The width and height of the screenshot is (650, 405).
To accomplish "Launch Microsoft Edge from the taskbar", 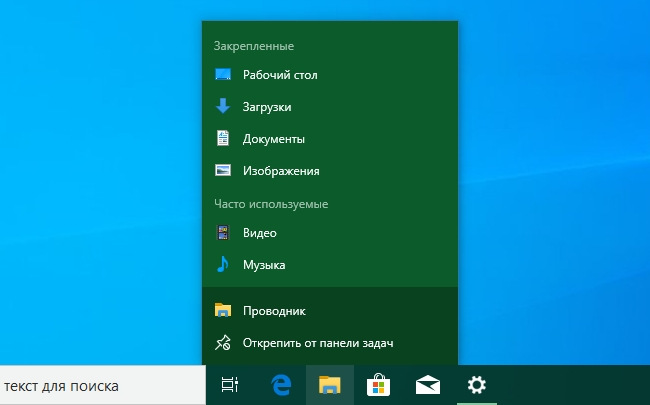I will (x=281, y=385).
